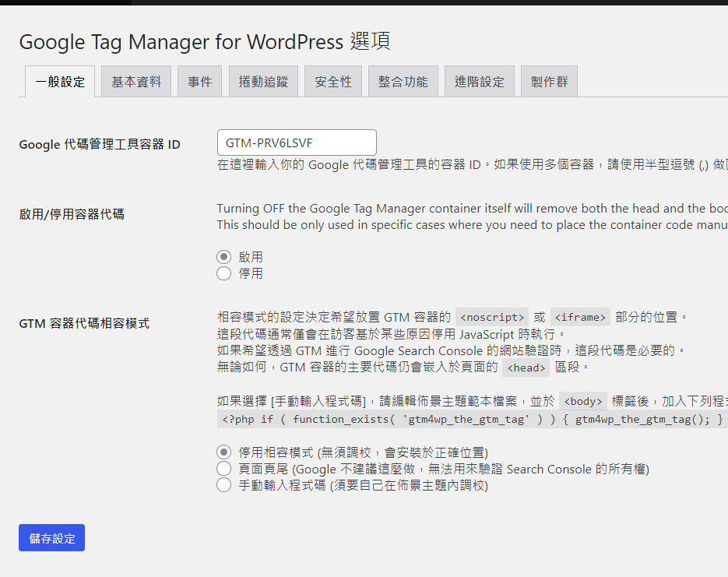Image resolution: width=728 pixels, height=577 pixels.
Task: Open the 安全性 tab
Action: (333, 82)
